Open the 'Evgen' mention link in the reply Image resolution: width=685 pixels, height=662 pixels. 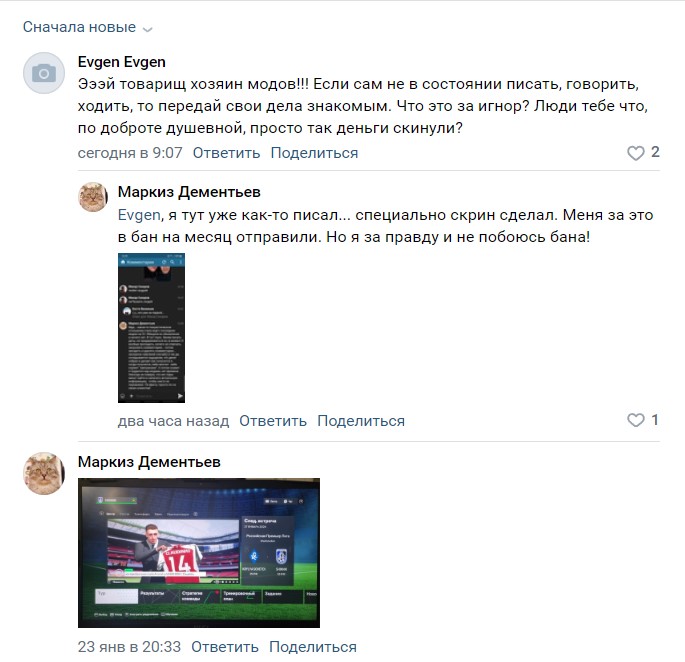click(139, 215)
